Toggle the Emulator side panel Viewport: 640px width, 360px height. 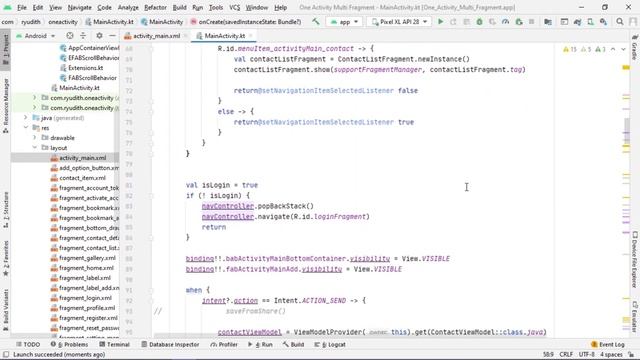[635, 316]
